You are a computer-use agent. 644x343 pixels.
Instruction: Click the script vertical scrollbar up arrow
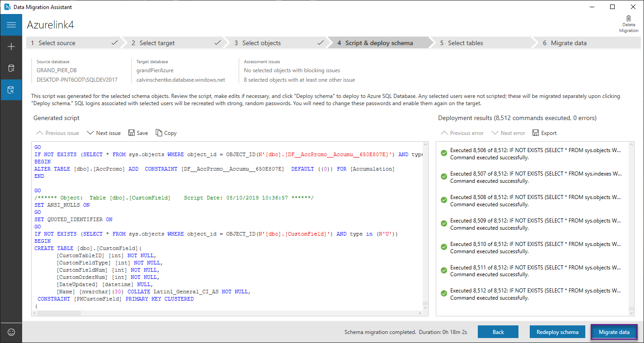pyautogui.click(x=425, y=145)
